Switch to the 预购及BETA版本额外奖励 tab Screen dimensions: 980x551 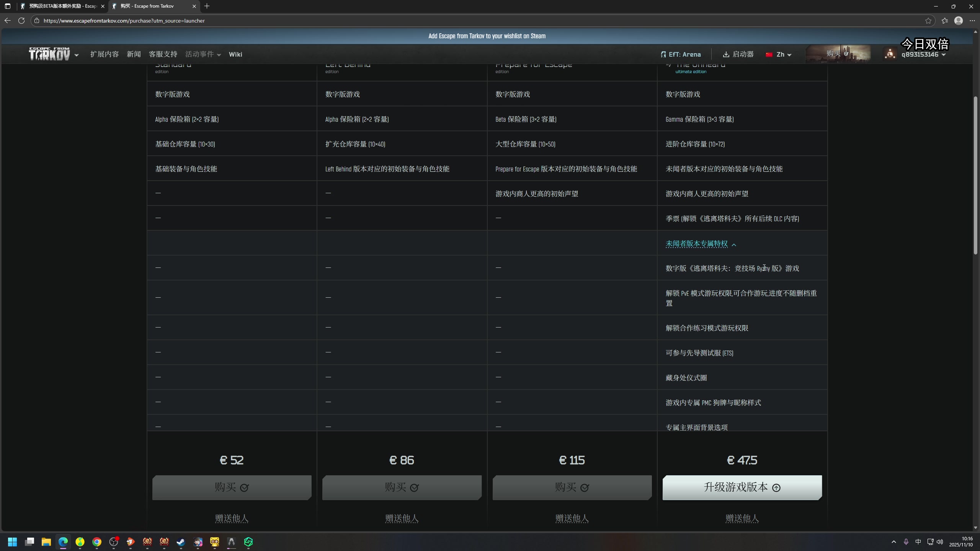coord(61,6)
